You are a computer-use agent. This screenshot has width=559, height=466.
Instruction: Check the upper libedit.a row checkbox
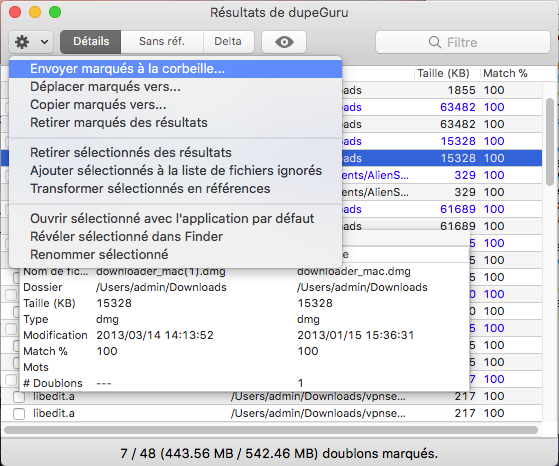19,396
